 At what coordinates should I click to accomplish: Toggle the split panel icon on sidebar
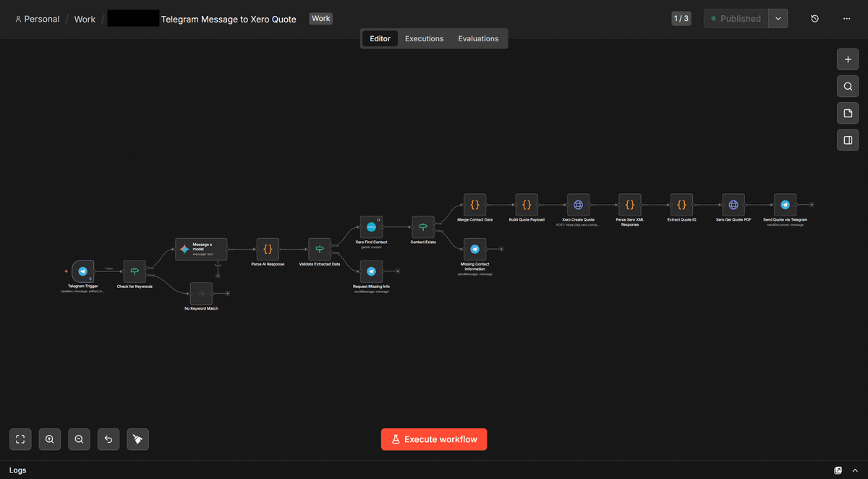click(847, 140)
